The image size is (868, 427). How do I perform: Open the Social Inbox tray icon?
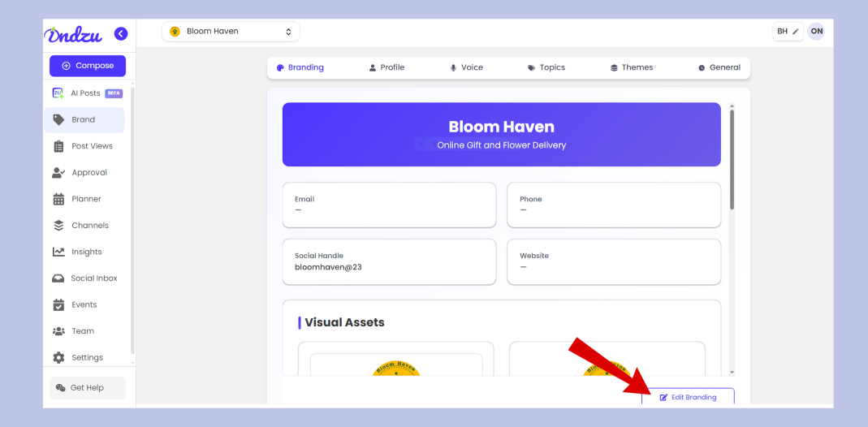(58, 278)
